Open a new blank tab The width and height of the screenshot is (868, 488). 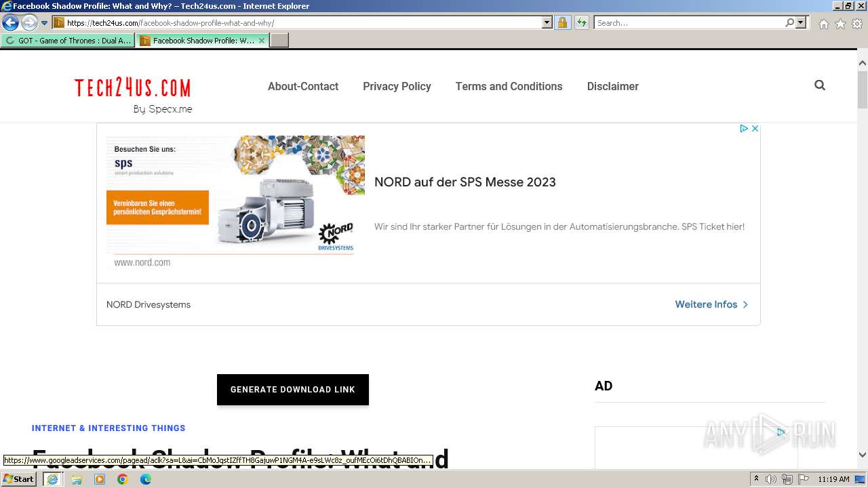click(x=279, y=41)
